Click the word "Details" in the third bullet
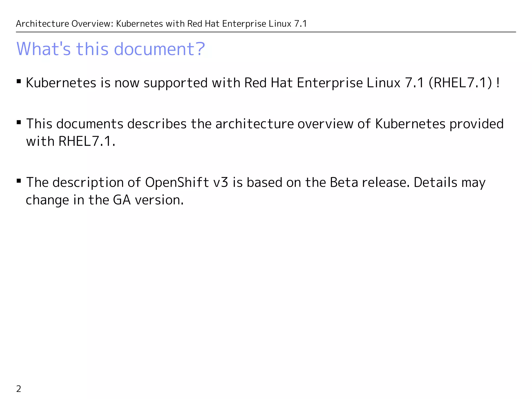Screen dimensions: 532x399 [x=435, y=182]
